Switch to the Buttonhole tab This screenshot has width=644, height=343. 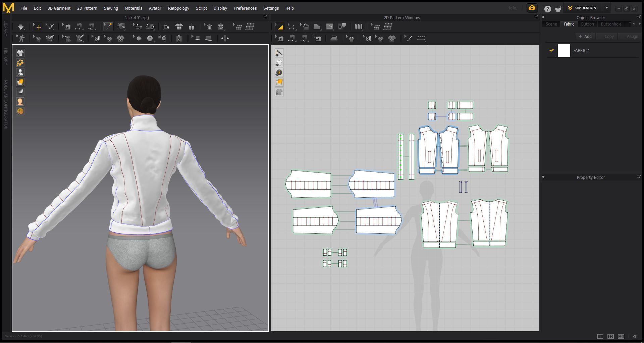click(611, 24)
